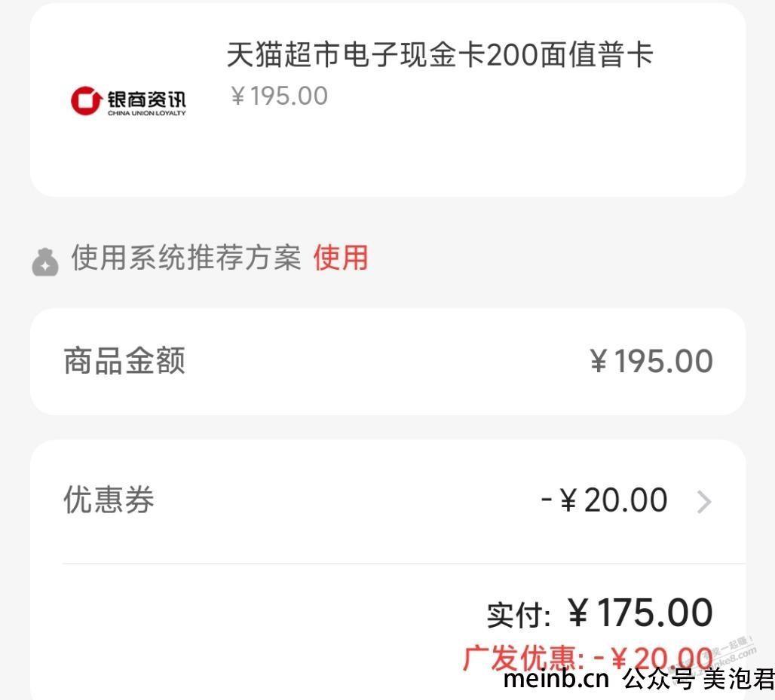Image resolution: width=775 pixels, height=700 pixels.
Task: Select the -¥20.00 coupon discount value
Action: tap(604, 500)
